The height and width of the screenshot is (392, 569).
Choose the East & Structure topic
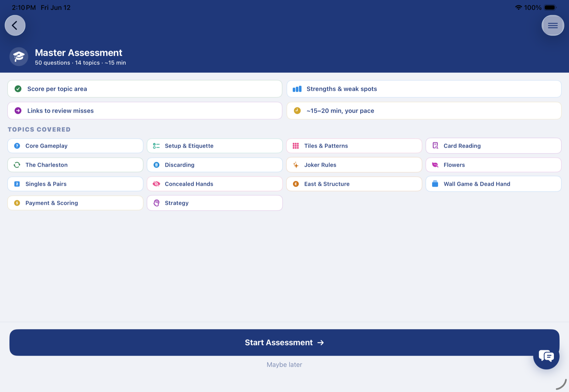354,184
